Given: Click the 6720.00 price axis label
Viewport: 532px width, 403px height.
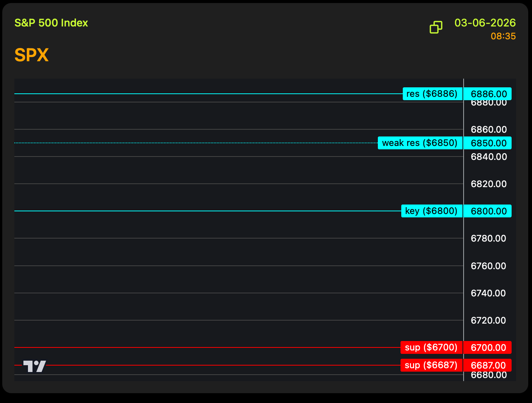Looking at the screenshot, I should tap(488, 320).
